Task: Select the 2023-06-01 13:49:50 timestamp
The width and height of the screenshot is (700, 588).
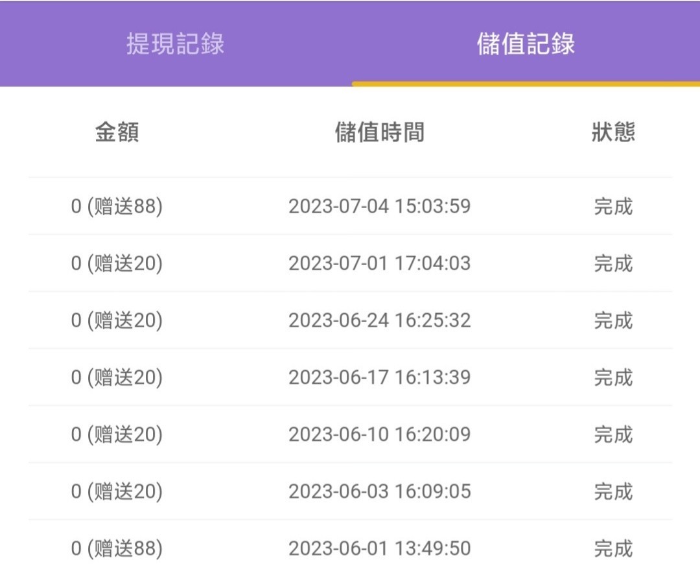Action: tap(379, 548)
